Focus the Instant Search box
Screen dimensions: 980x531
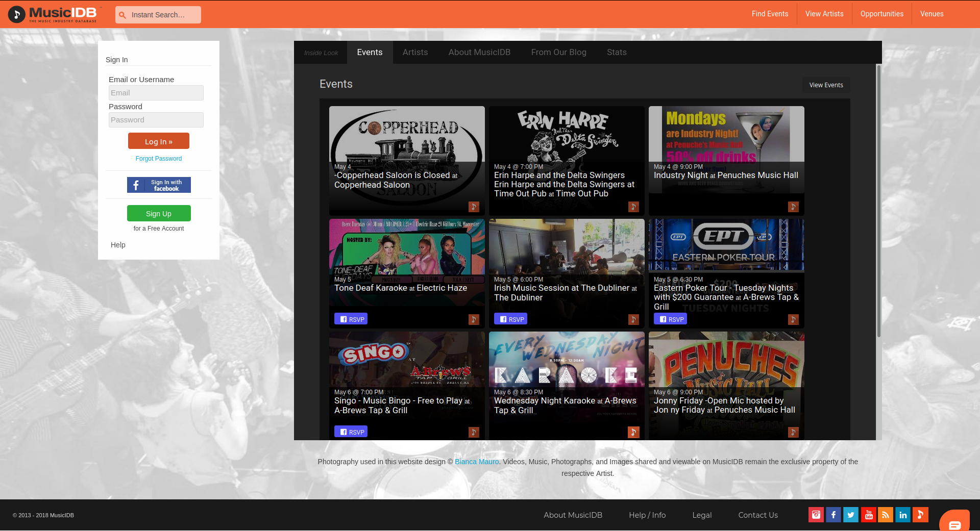(158, 15)
